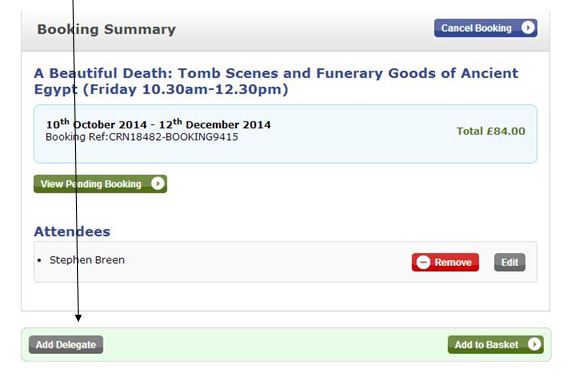Image resolution: width=584 pixels, height=388 pixels.
Task: Click the Add to Basket label
Action: [486, 345]
